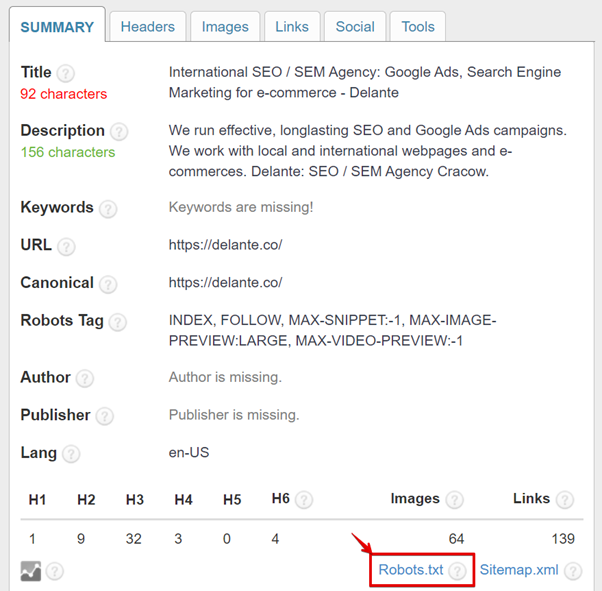Select the Links tab
The width and height of the screenshot is (602, 591).
[x=292, y=27]
